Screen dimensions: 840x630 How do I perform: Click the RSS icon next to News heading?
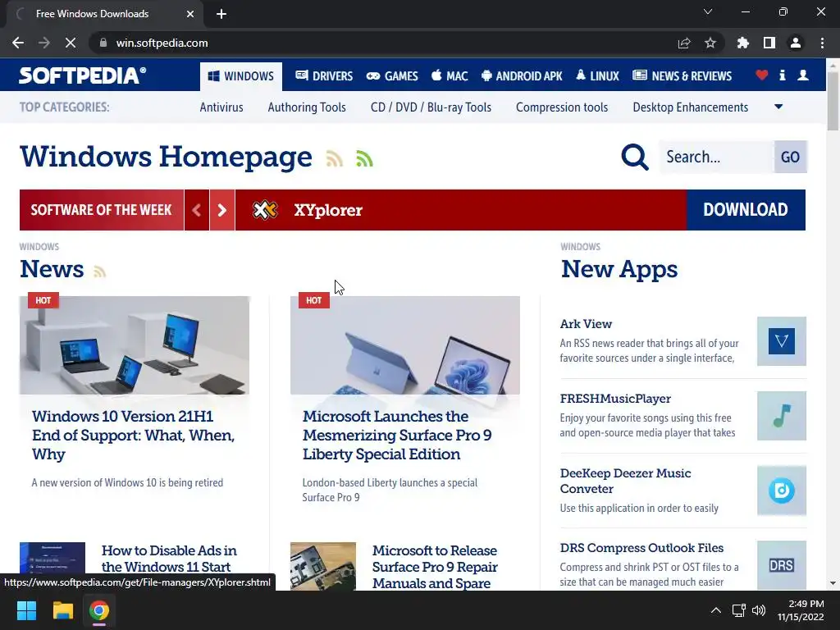tap(99, 272)
